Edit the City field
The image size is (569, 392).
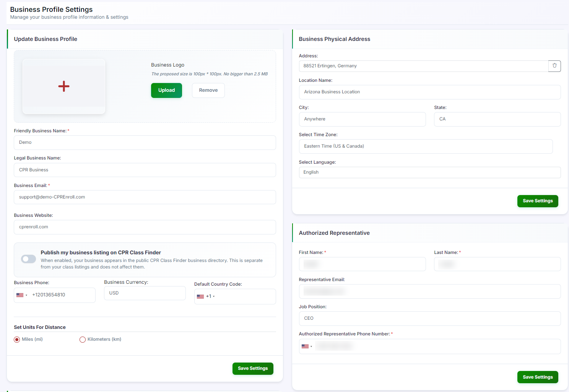tap(362, 119)
